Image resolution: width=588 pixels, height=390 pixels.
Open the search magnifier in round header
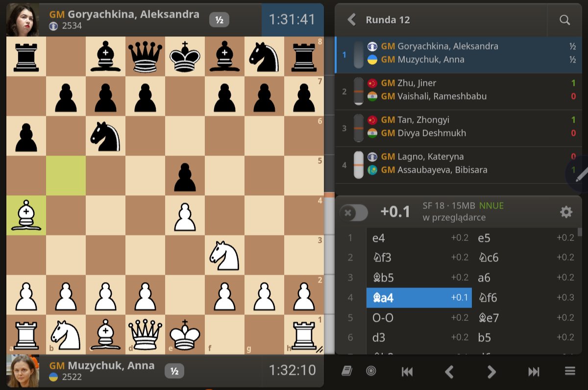pos(564,20)
